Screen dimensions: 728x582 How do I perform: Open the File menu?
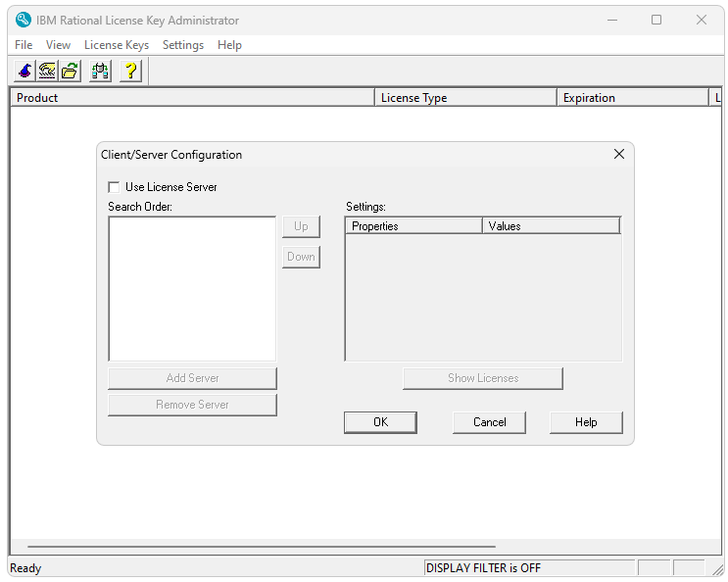coord(24,45)
